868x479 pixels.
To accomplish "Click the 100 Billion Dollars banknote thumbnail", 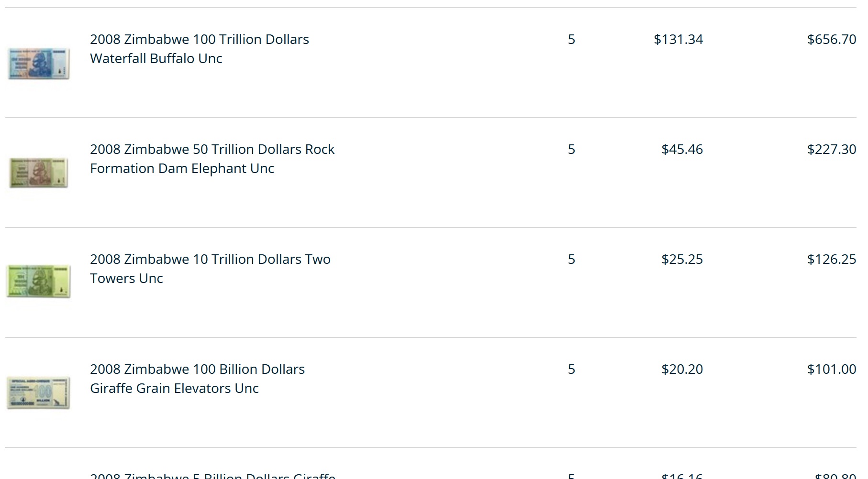I will pyautogui.click(x=39, y=392).
